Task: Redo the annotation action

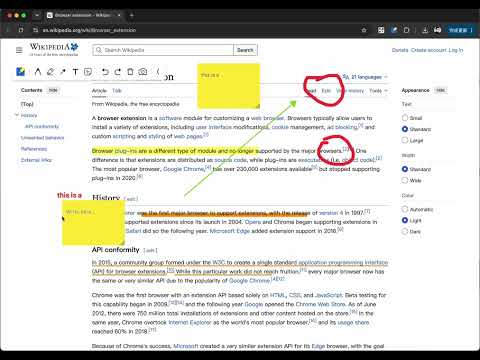Action: click(118, 72)
